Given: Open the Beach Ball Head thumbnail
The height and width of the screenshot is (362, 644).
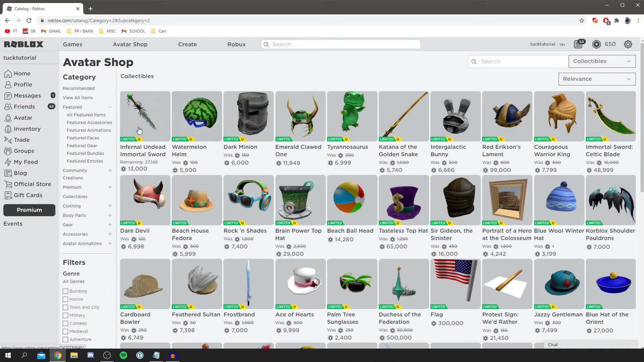Looking at the screenshot, I should point(352,200).
